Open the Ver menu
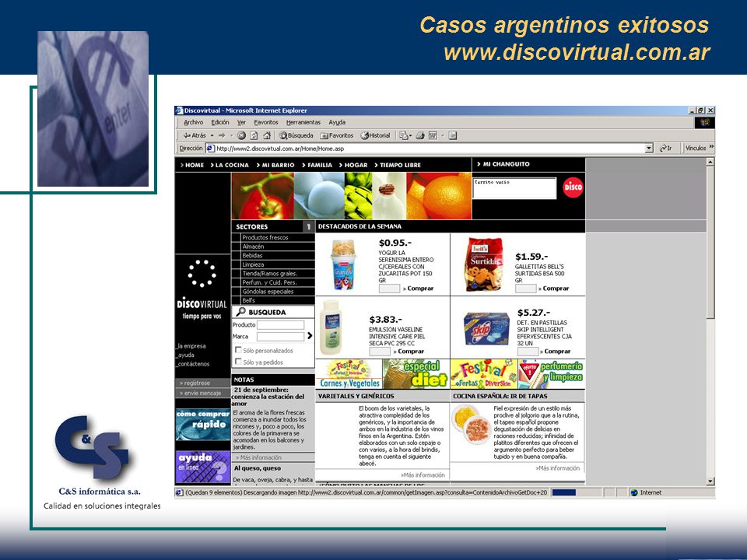747x560 pixels. (x=241, y=122)
